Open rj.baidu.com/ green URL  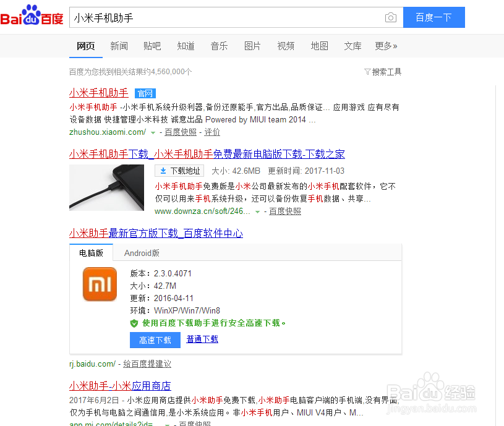point(92,364)
